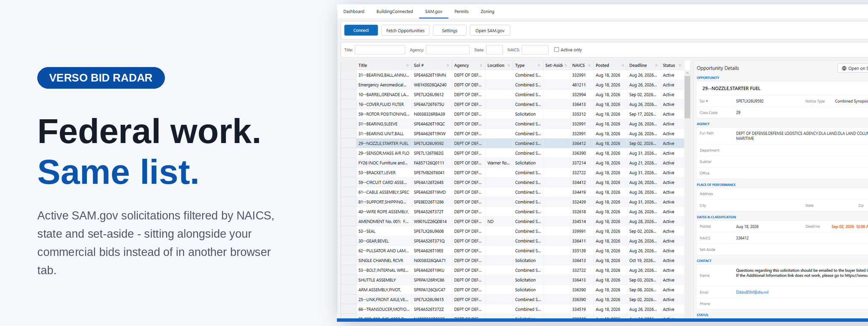The image size is (868, 326).
Task: Open the DibbsBSM@dla.mil email link
Action: (x=752, y=292)
